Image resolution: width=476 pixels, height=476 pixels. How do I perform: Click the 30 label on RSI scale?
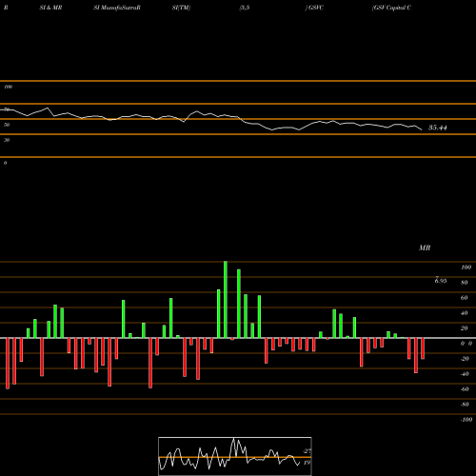7,140
